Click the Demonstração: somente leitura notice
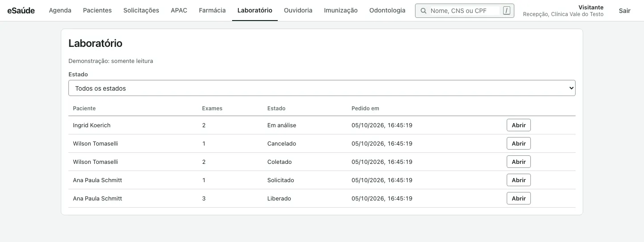The width and height of the screenshot is (644, 242). pyautogui.click(x=111, y=61)
